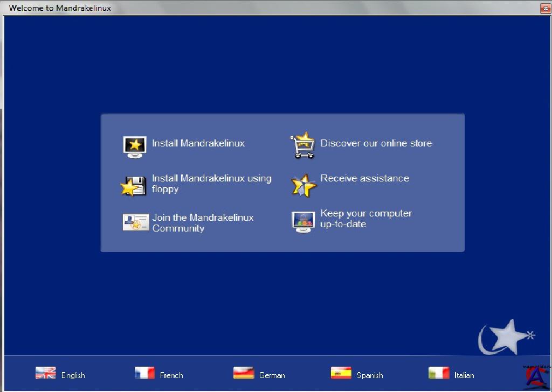Close the Welcome to Mandrakelinux window
The height and width of the screenshot is (392, 552).
545,8
